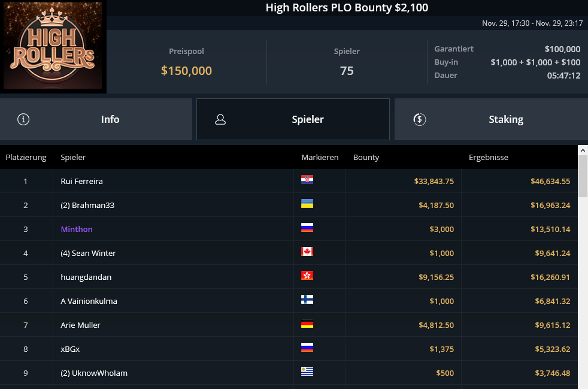
Task: Click Rui Ferreira's country flag icon
Action: pyautogui.click(x=307, y=180)
